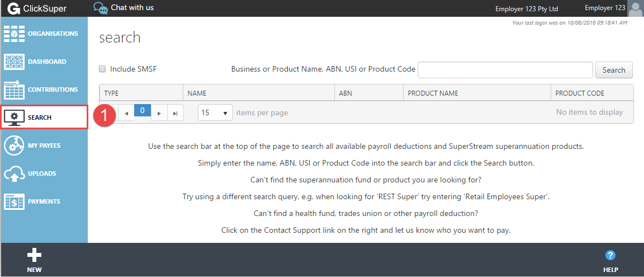Open the Organisations sidebar icon
This screenshot has height=277, width=644.
click(x=15, y=34)
